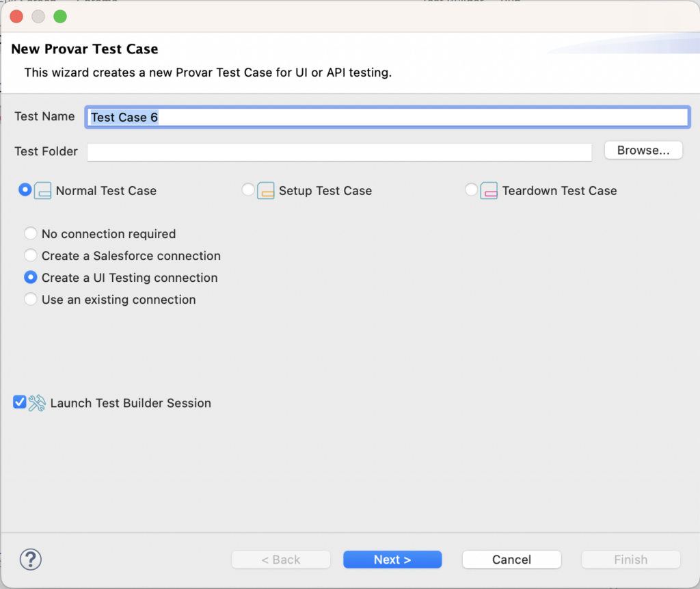This screenshot has height=589, width=700.
Task: Focus the Test Name input field
Action: tap(388, 117)
